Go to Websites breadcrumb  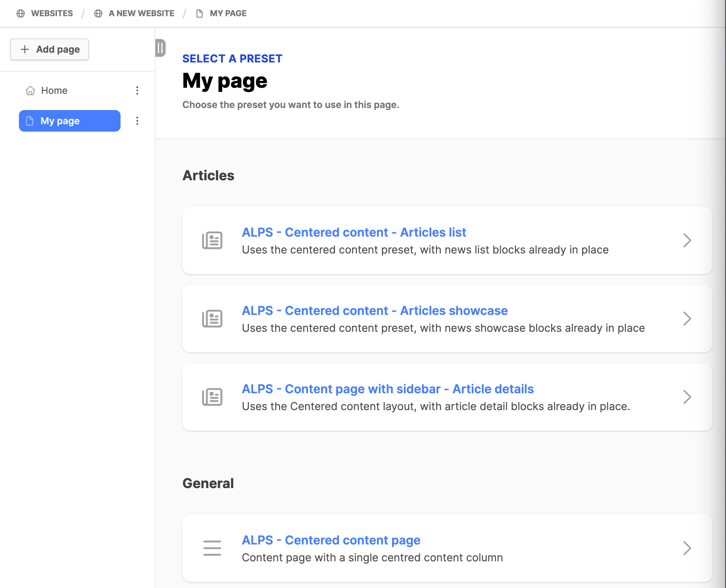[52, 14]
